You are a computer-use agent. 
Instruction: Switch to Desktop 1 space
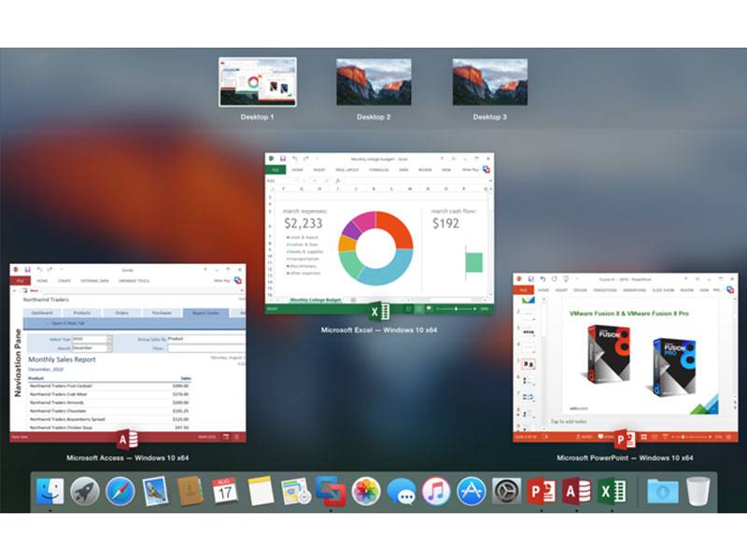258,82
